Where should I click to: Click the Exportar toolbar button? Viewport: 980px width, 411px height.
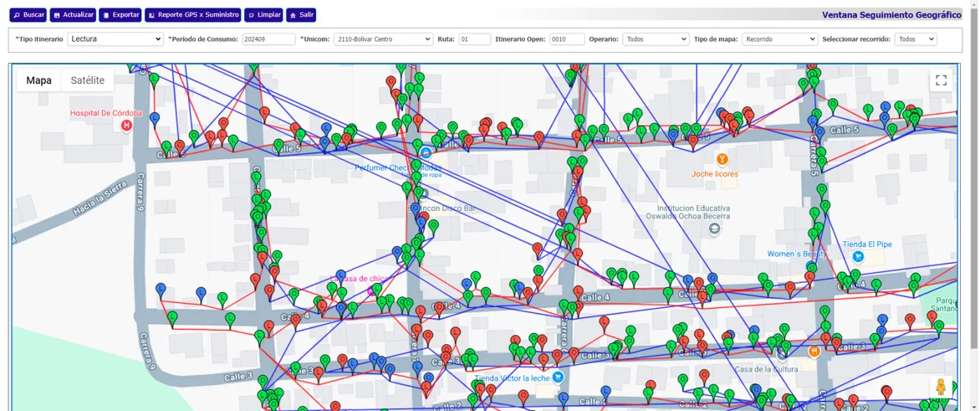point(120,15)
